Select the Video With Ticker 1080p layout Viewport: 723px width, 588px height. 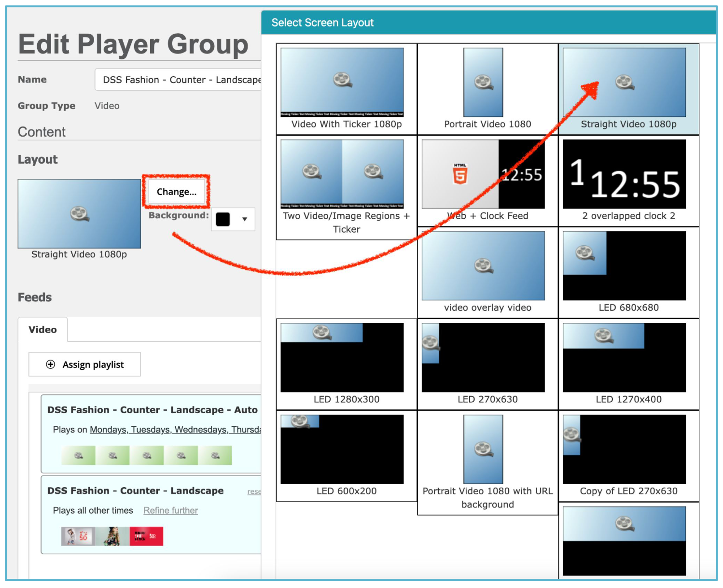coord(346,89)
